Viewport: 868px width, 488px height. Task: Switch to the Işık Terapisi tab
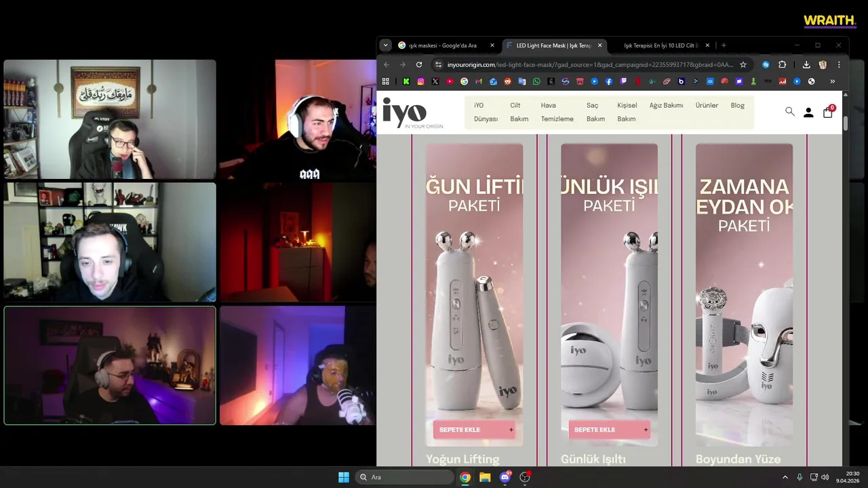(661, 45)
